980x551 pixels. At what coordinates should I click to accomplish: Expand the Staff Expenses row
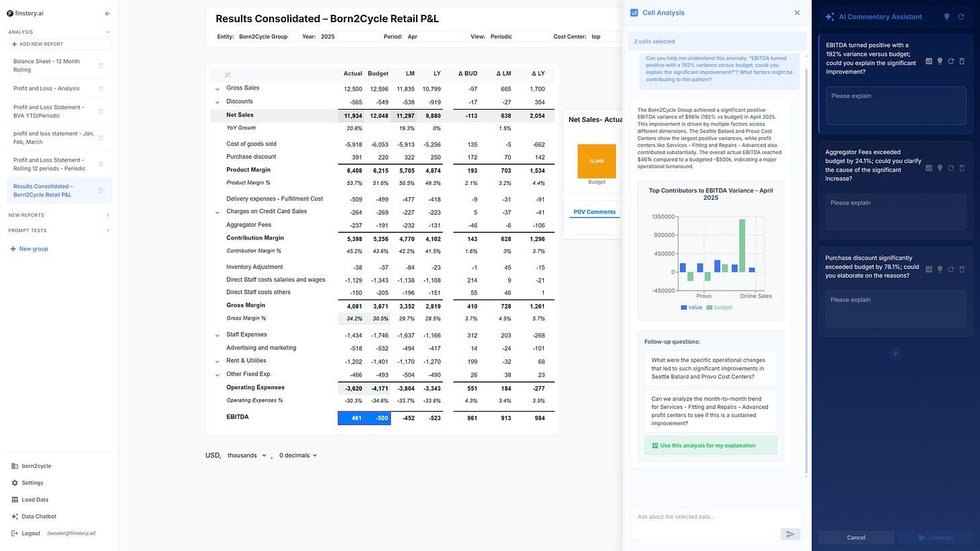coord(217,335)
